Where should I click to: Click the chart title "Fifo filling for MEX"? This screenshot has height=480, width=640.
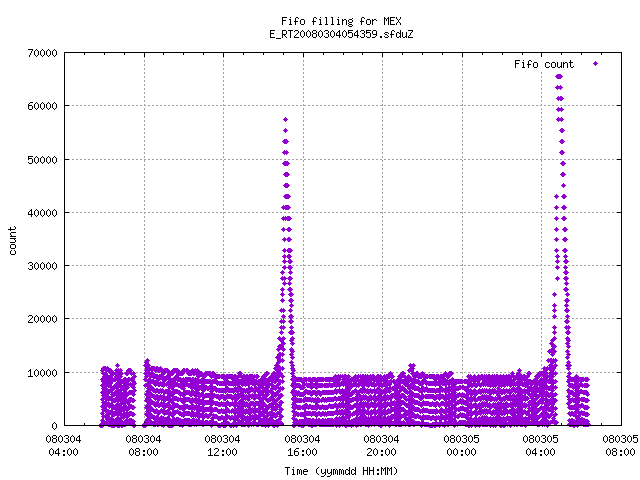[x=341, y=21]
